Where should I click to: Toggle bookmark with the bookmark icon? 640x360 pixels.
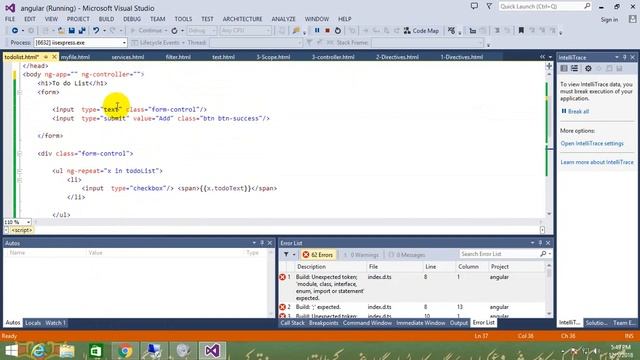(521, 31)
